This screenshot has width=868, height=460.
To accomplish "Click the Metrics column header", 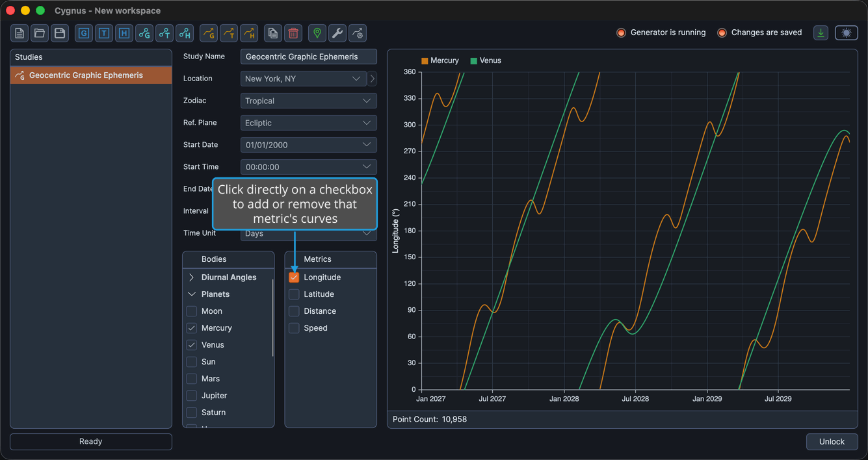I will pos(331,259).
